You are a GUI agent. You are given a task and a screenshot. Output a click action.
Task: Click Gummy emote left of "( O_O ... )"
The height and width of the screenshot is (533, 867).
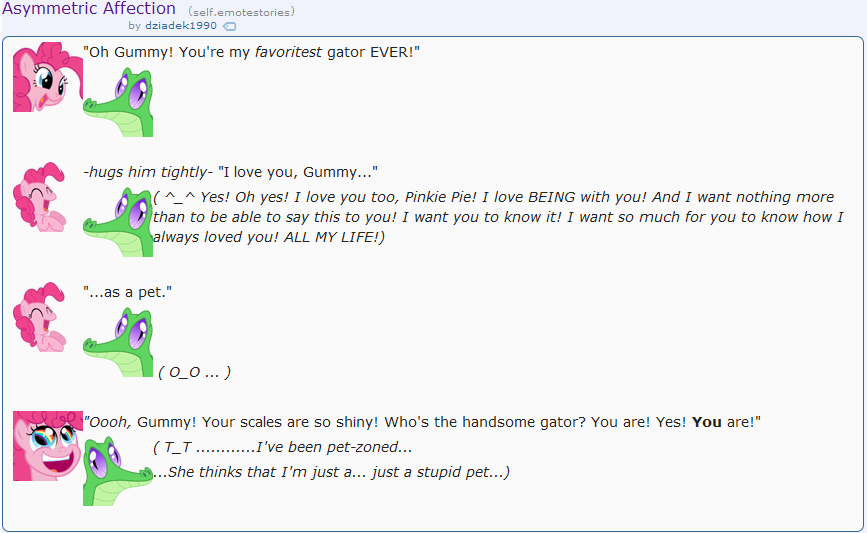click(x=118, y=342)
